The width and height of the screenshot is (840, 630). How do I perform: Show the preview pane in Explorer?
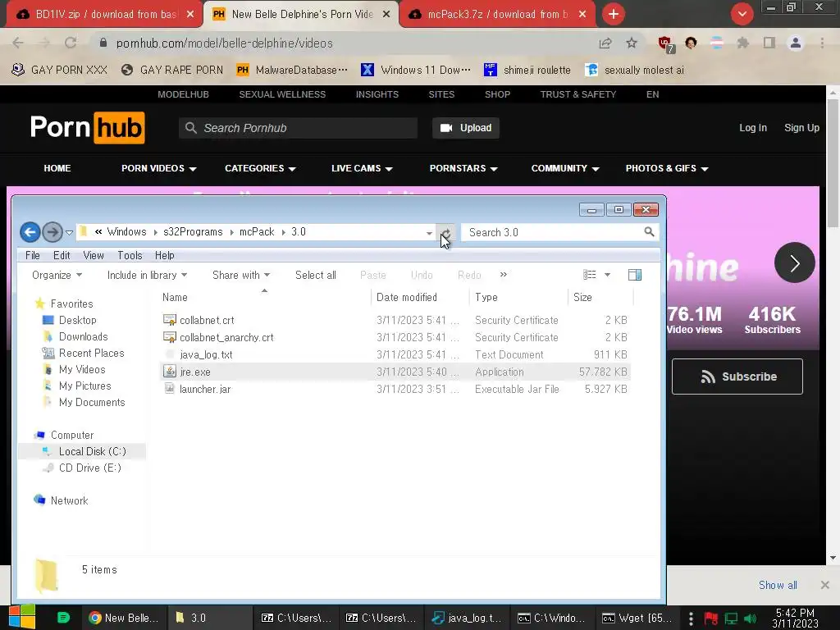pyautogui.click(x=635, y=275)
